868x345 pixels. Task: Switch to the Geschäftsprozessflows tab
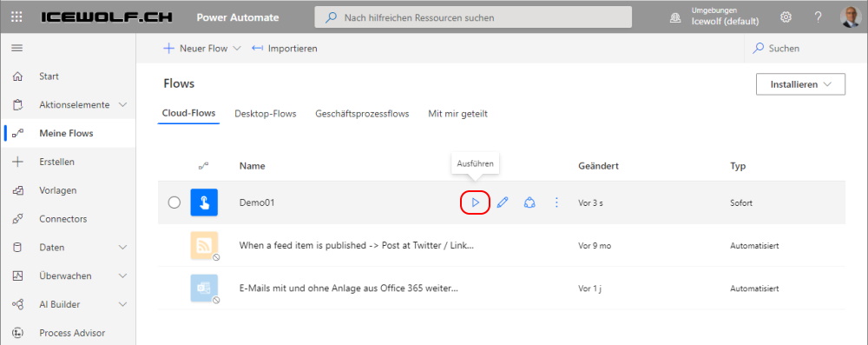point(362,114)
